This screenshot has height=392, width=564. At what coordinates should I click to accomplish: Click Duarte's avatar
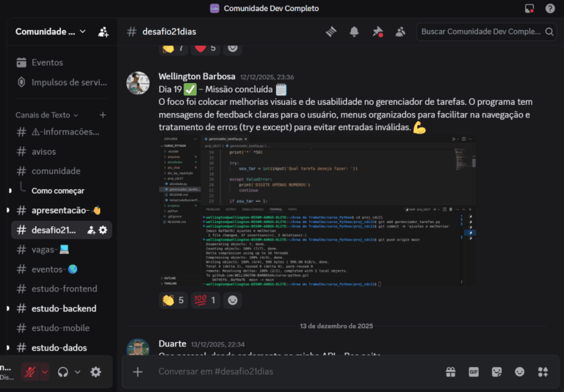tap(138, 347)
